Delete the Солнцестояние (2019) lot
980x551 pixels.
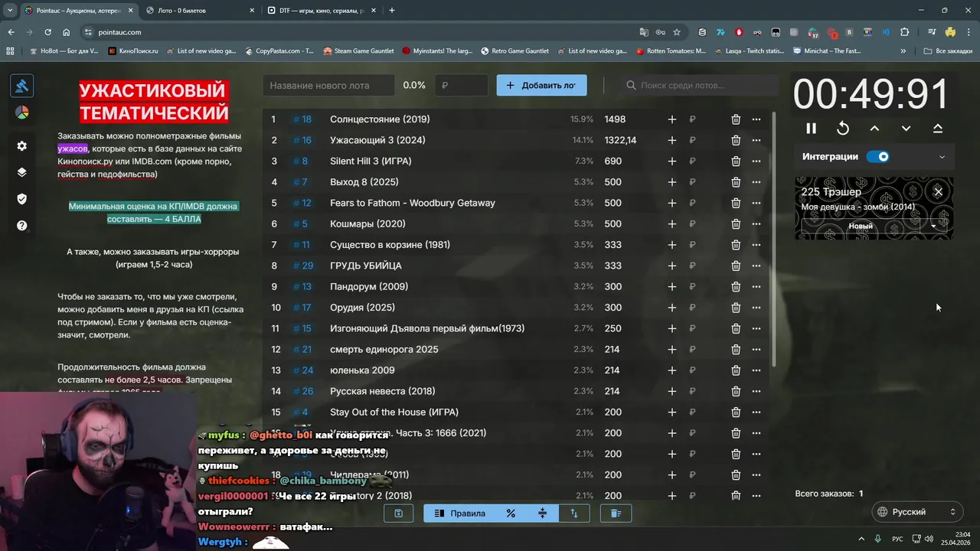[736, 119]
